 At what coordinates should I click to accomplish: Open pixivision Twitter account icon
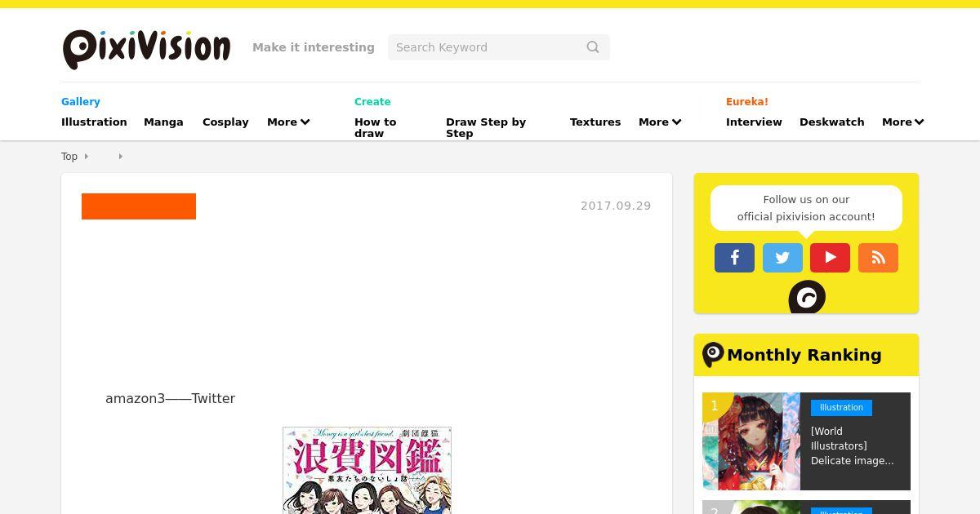point(782,258)
